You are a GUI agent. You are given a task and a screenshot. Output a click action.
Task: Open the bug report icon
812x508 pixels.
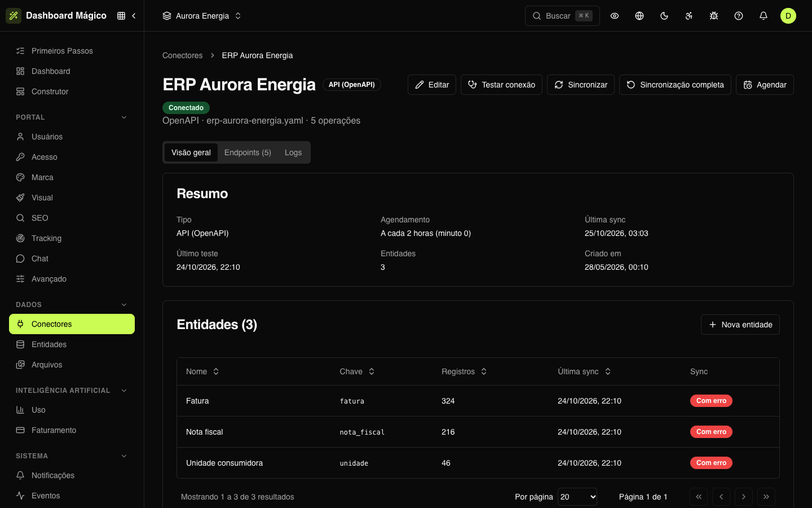click(714, 16)
